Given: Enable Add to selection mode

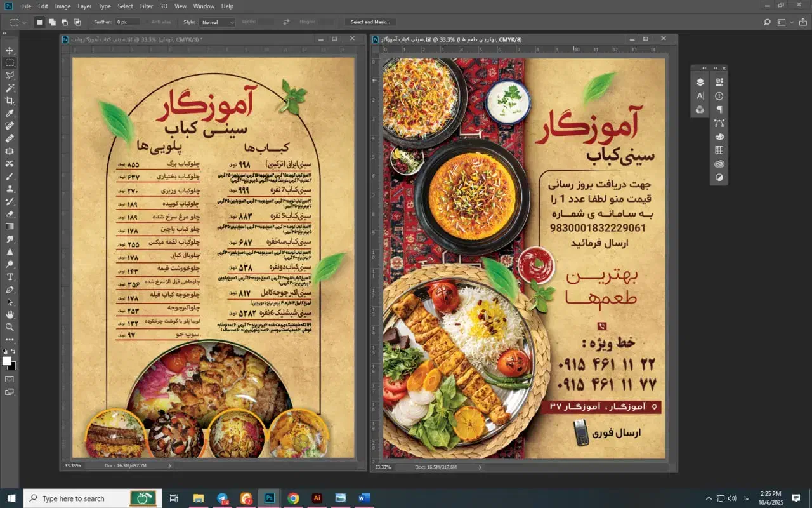Looking at the screenshot, I should (52, 22).
